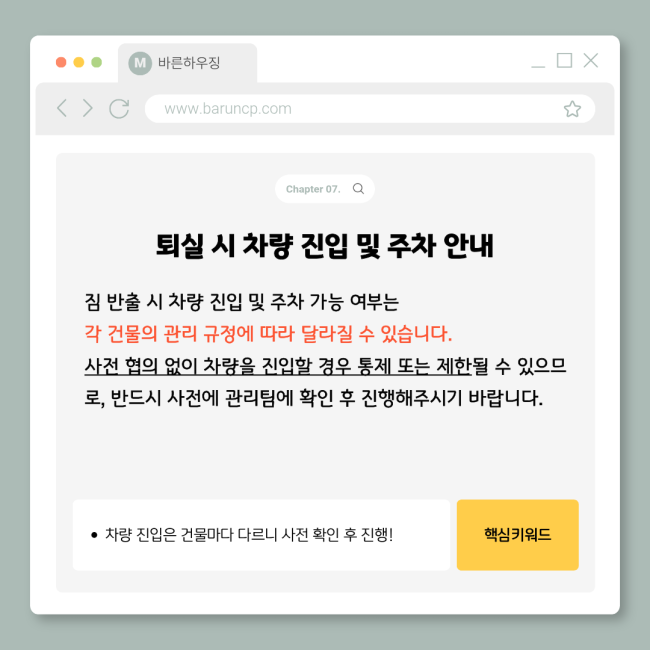Click the magnifier icon beside Chapter 07
This screenshot has width=650, height=650.
pos(358,189)
